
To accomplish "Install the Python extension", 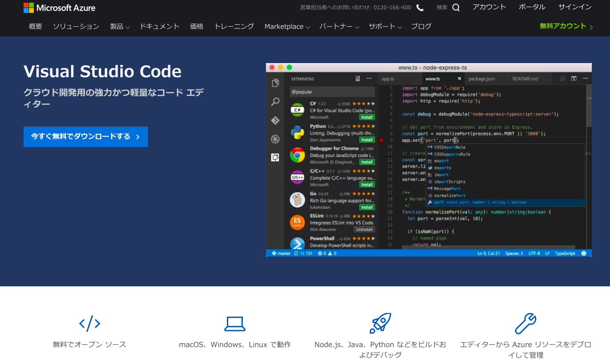I will tap(367, 140).
